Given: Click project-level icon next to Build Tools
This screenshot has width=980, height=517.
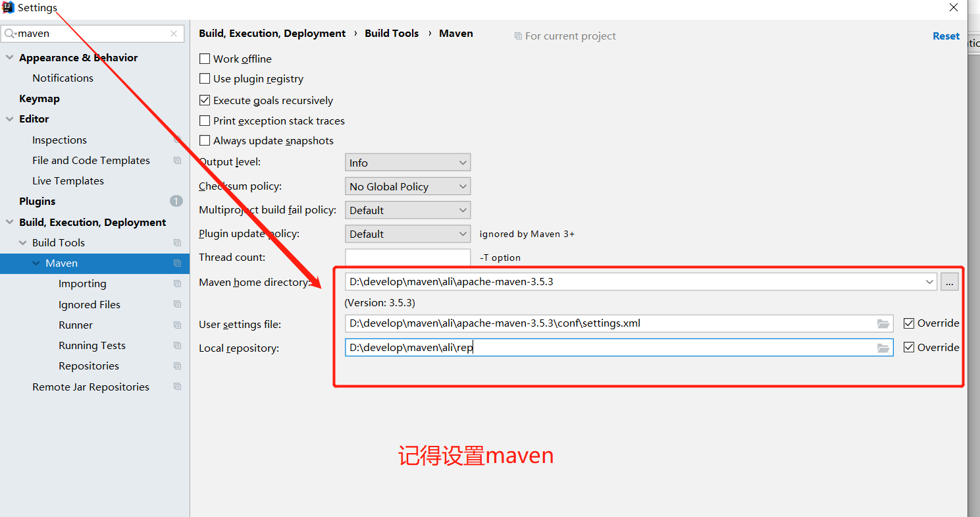Looking at the screenshot, I should (x=177, y=242).
